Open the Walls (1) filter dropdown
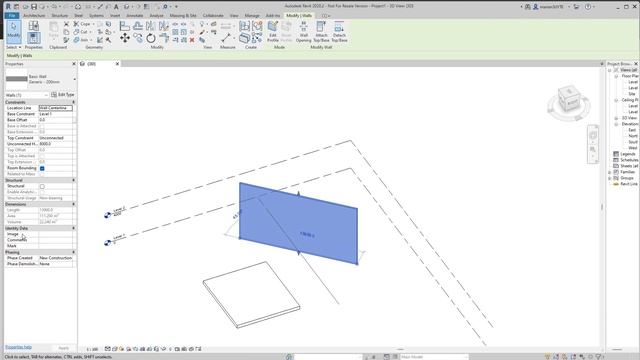 click(46, 95)
